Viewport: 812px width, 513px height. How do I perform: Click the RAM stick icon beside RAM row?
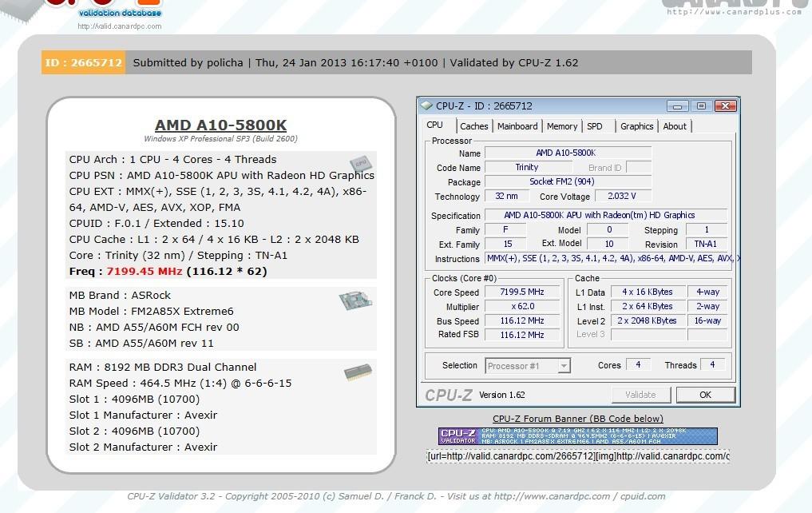(x=358, y=372)
